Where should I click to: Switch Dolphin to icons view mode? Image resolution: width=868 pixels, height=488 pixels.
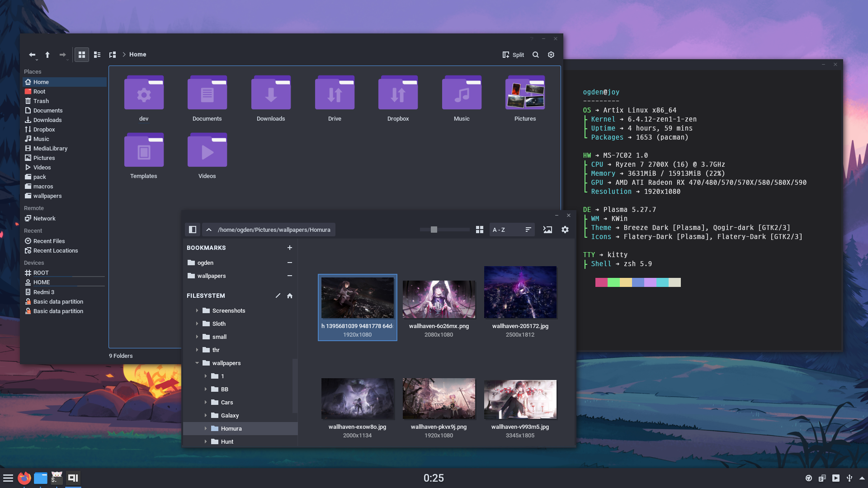[x=82, y=55]
